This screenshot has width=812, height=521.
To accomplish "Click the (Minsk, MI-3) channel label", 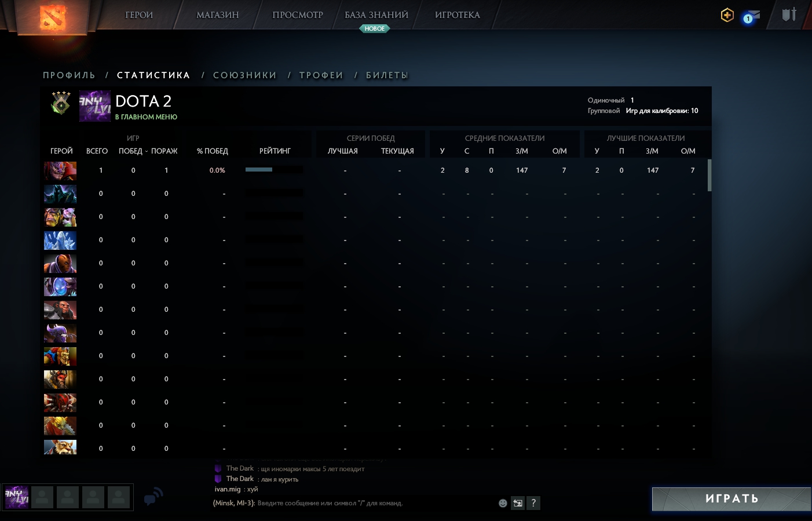I will (x=234, y=503).
